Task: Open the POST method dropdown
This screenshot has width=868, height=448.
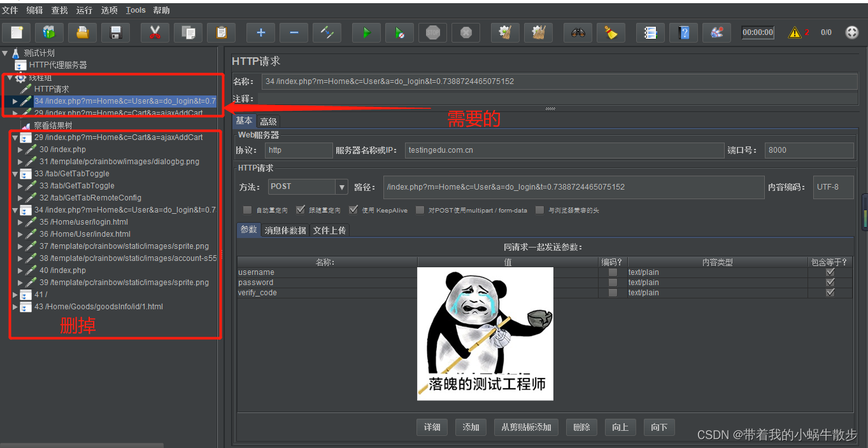Action: click(342, 187)
